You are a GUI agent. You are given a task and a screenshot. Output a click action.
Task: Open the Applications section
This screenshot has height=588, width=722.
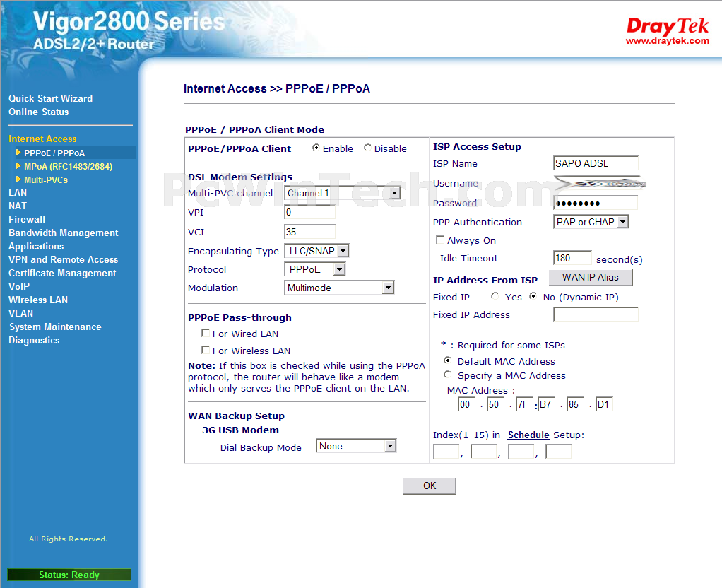(x=36, y=246)
